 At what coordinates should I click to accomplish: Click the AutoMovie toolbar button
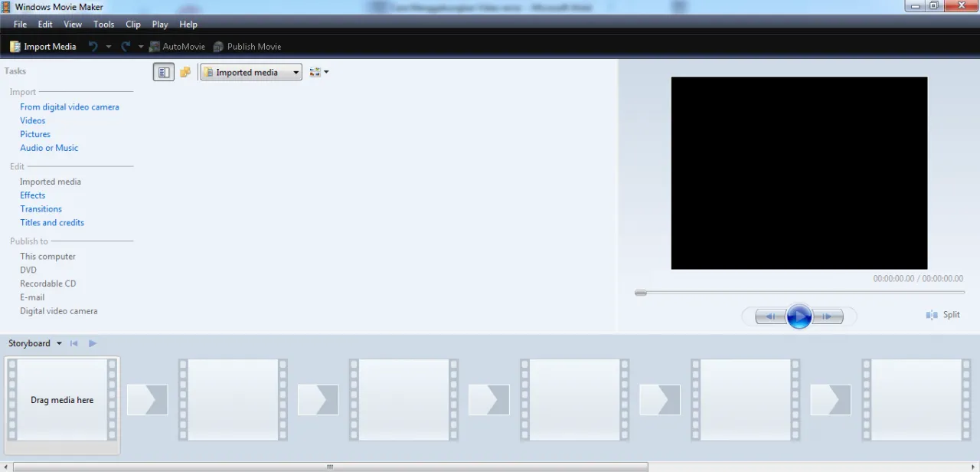point(177,47)
